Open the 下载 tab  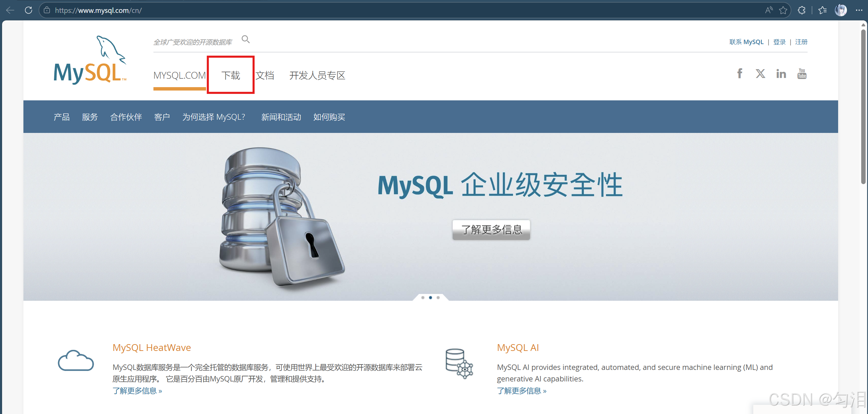[230, 75]
